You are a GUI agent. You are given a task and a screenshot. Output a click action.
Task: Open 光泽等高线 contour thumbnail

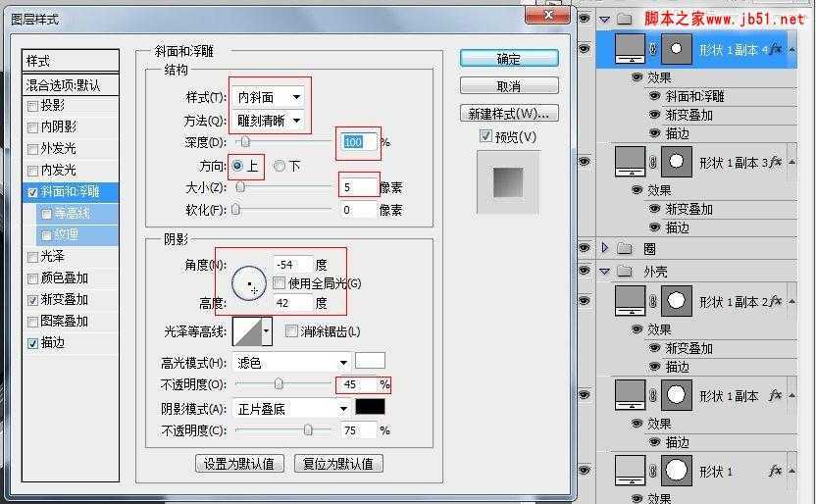point(247,331)
